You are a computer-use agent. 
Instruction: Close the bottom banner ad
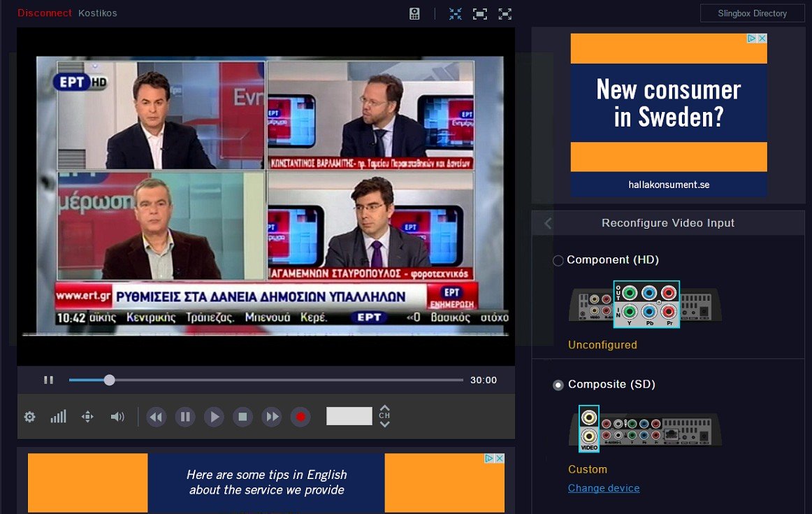point(500,458)
